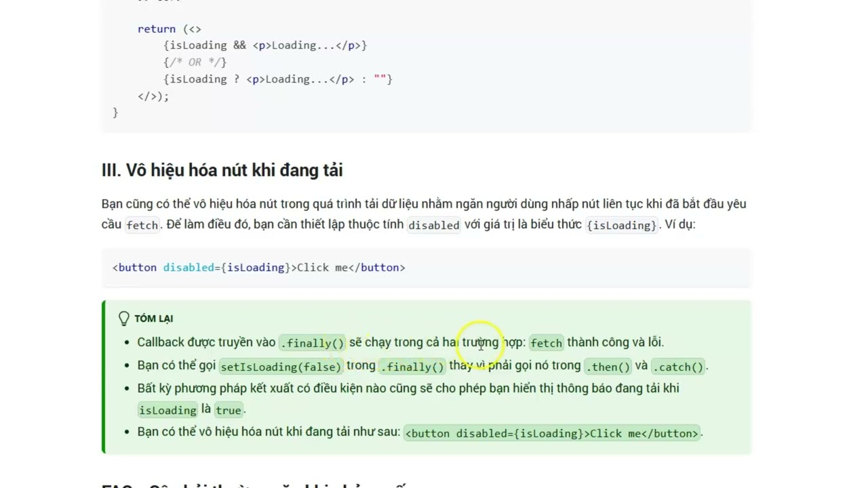This screenshot has height=488, width=868.
Task: Click the ".finally()" code in the second bullet
Action: tap(412, 367)
